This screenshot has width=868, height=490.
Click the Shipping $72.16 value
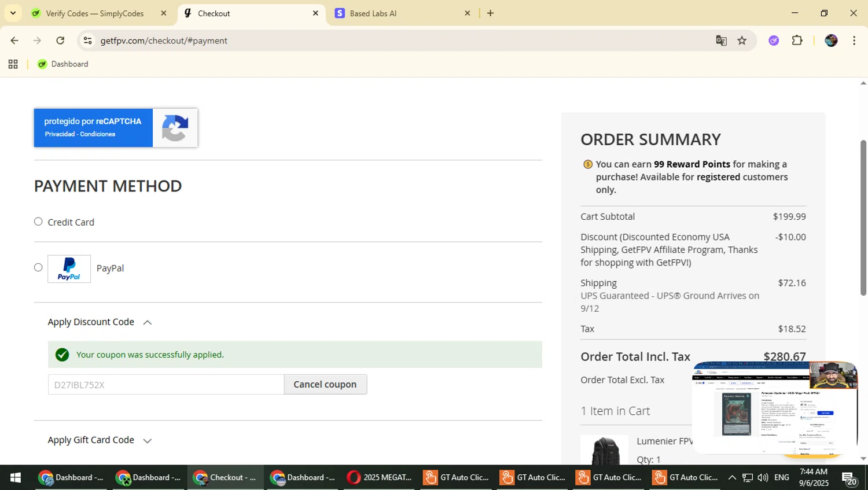(792, 283)
